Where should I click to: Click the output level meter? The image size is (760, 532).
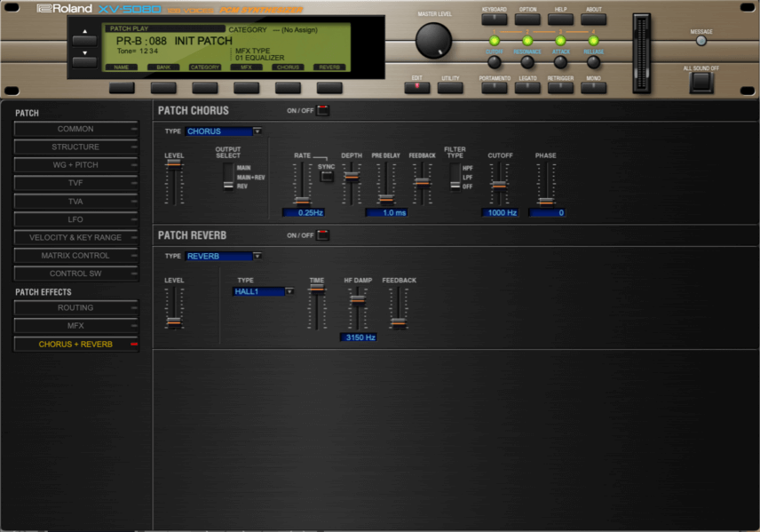coord(641,53)
